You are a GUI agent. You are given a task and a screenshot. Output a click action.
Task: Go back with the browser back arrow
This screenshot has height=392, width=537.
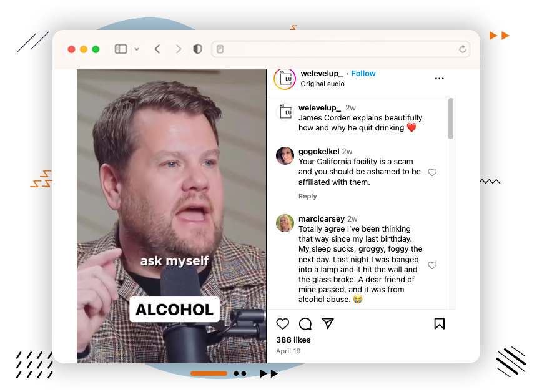click(157, 49)
